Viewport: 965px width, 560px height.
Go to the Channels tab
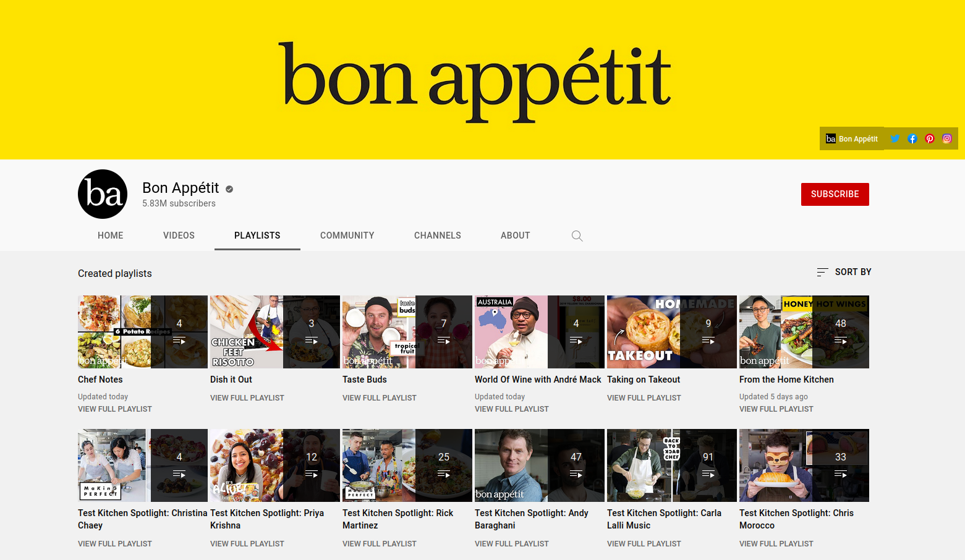[438, 235]
